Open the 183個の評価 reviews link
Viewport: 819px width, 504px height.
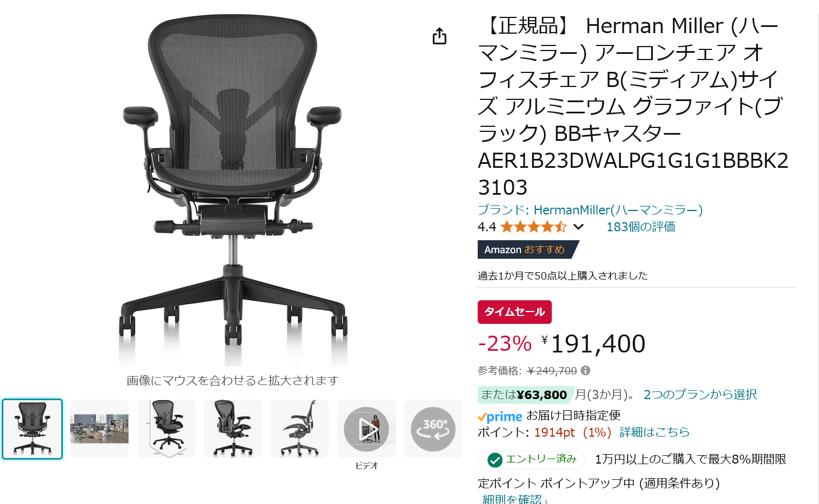pyautogui.click(x=640, y=227)
